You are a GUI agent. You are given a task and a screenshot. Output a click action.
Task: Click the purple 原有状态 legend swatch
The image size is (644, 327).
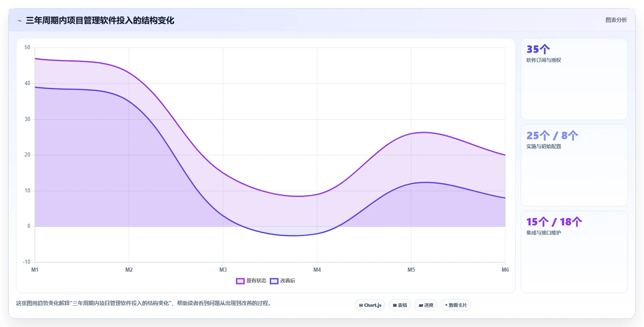pos(241,281)
